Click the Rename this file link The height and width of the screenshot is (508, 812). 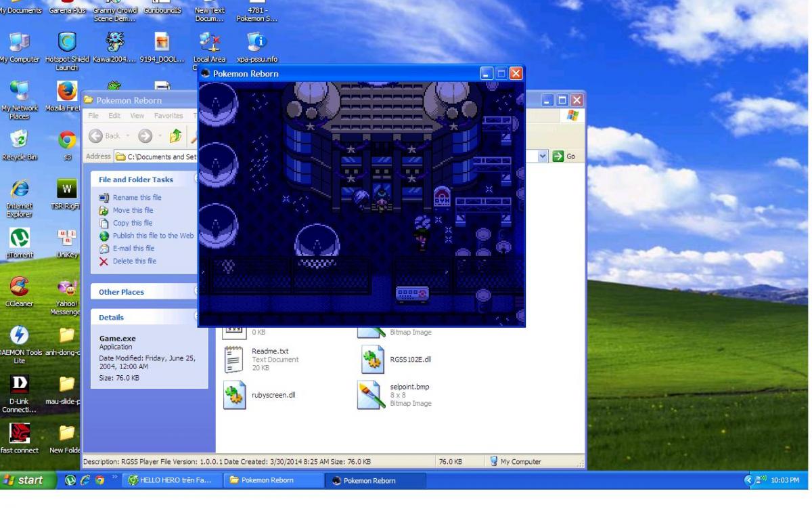coord(137,197)
